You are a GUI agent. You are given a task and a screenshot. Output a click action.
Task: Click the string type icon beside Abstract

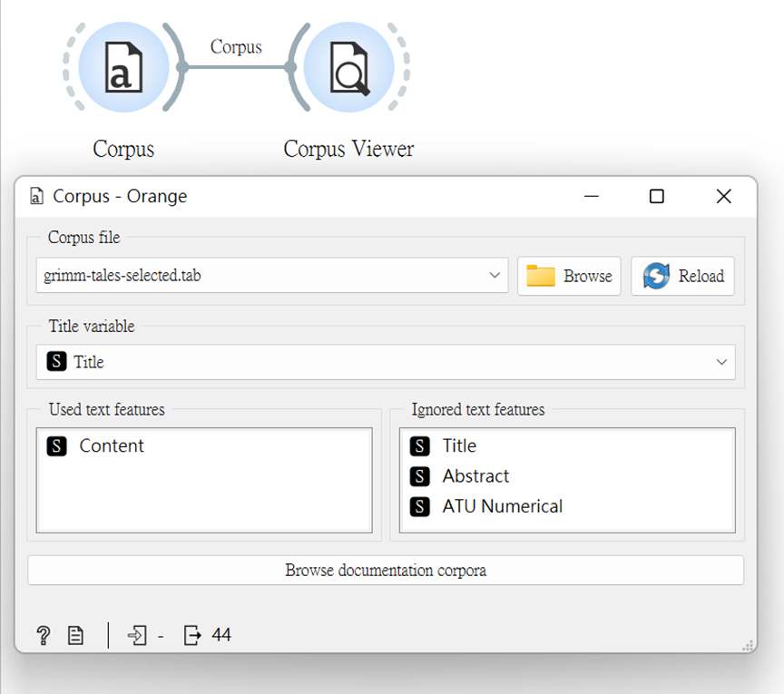419,476
